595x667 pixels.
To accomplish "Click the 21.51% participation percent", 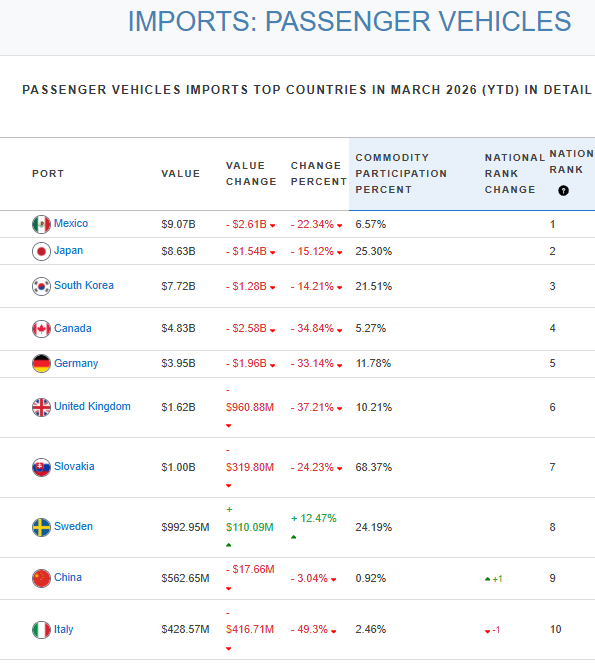I will point(374,286).
